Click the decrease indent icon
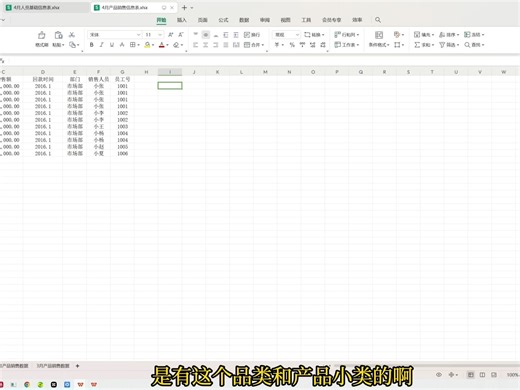Viewport: 520px width, 390px height. [x=226, y=35]
